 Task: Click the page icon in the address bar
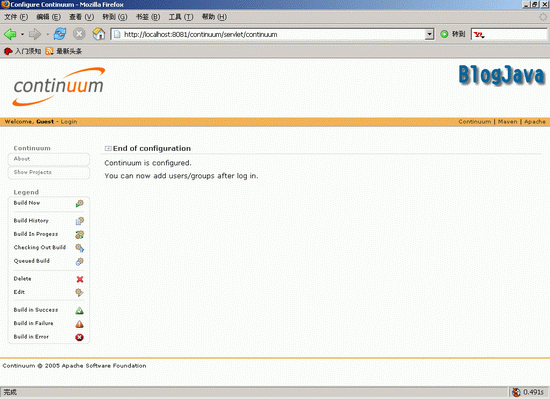(x=117, y=34)
